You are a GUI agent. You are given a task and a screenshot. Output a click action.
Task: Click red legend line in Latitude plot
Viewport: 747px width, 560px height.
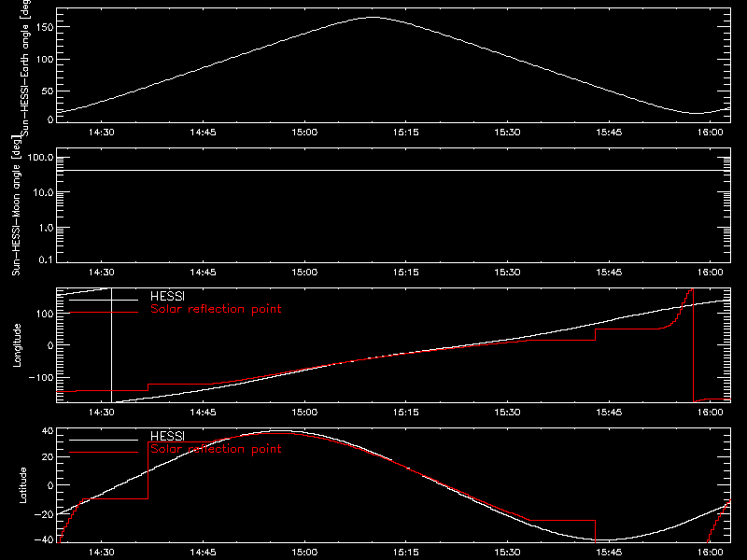pos(104,453)
